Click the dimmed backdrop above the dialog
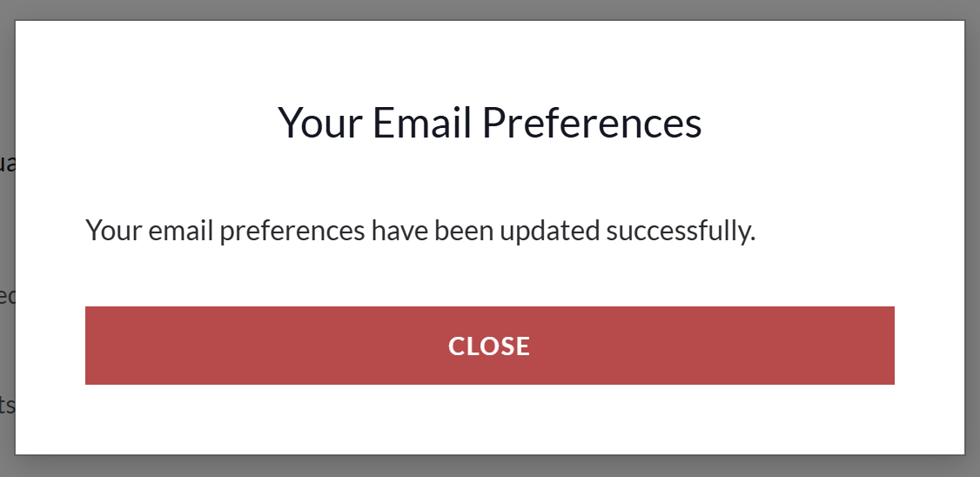 [x=489, y=9]
